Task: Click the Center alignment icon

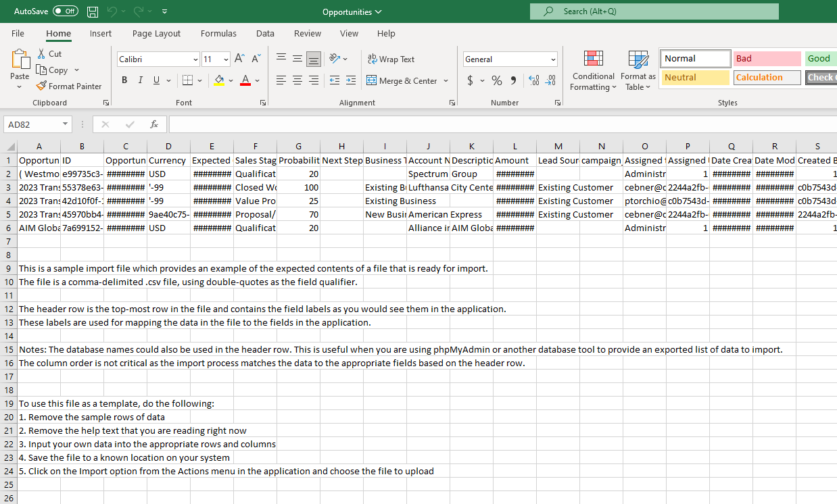Action: [297, 80]
